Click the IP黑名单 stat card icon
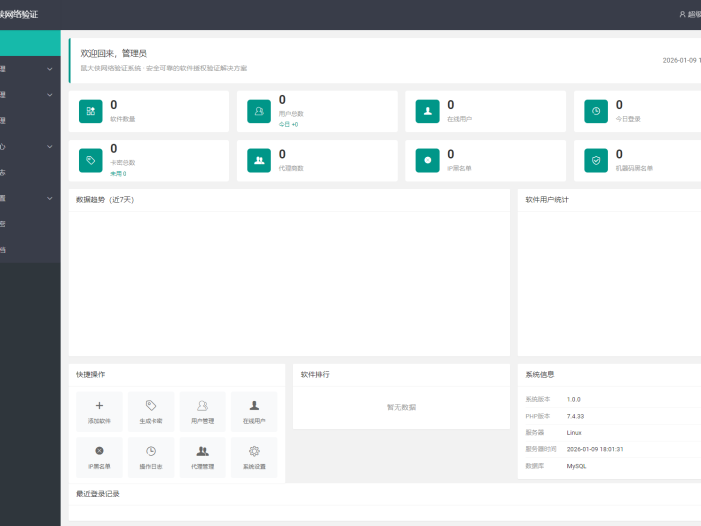This screenshot has height=526, width=701. [428, 160]
